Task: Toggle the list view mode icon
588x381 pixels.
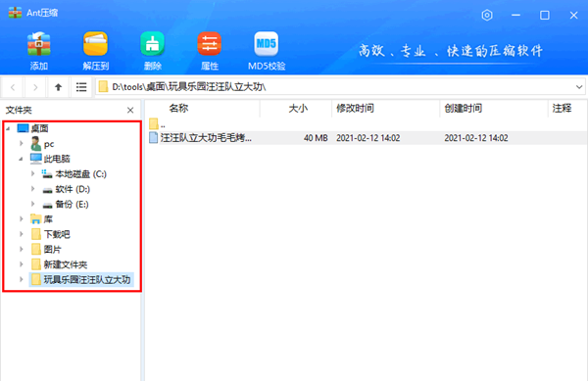Action: (x=81, y=88)
